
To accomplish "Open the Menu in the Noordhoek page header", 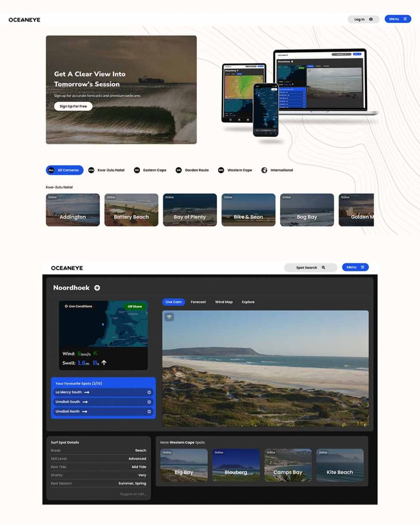I will [x=355, y=267].
